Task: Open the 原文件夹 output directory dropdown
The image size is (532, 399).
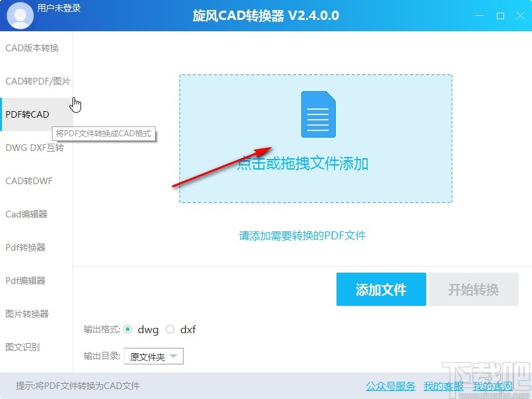Action: [x=154, y=356]
